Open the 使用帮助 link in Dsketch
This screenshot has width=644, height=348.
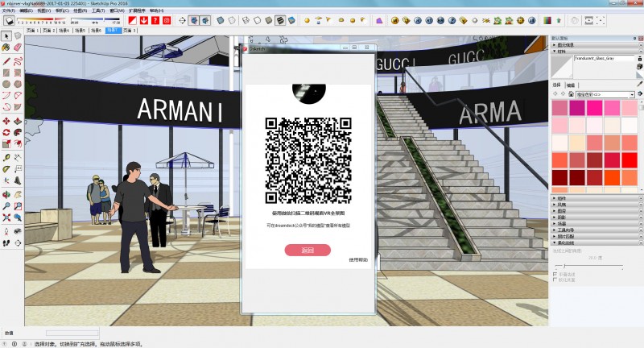(358, 259)
